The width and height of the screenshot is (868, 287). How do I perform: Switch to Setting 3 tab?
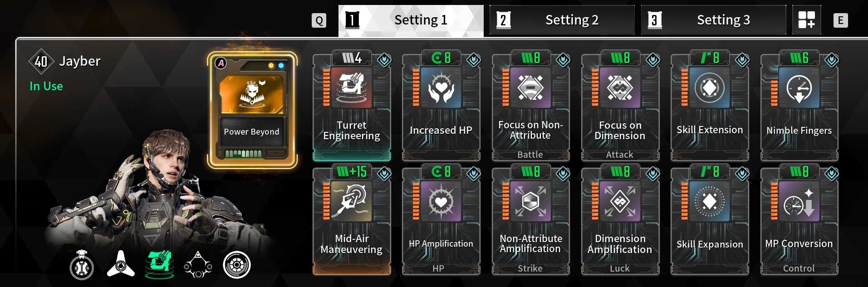713,20
